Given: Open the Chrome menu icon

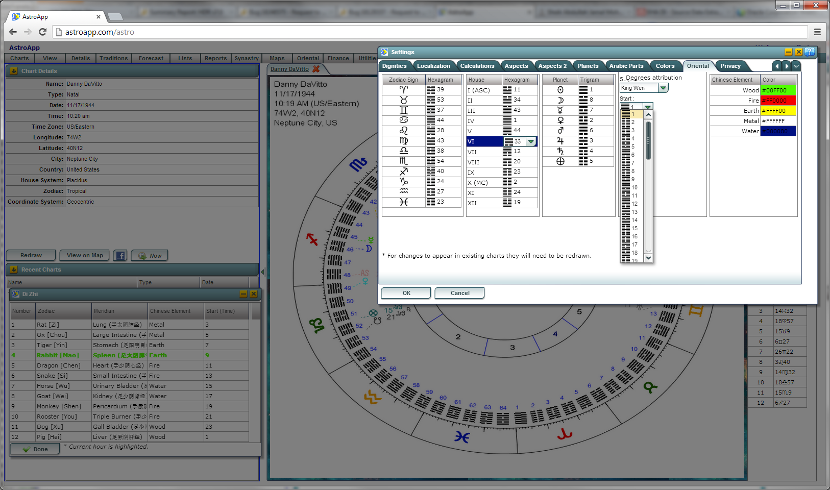Looking at the screenshot, I should (817, 32).
